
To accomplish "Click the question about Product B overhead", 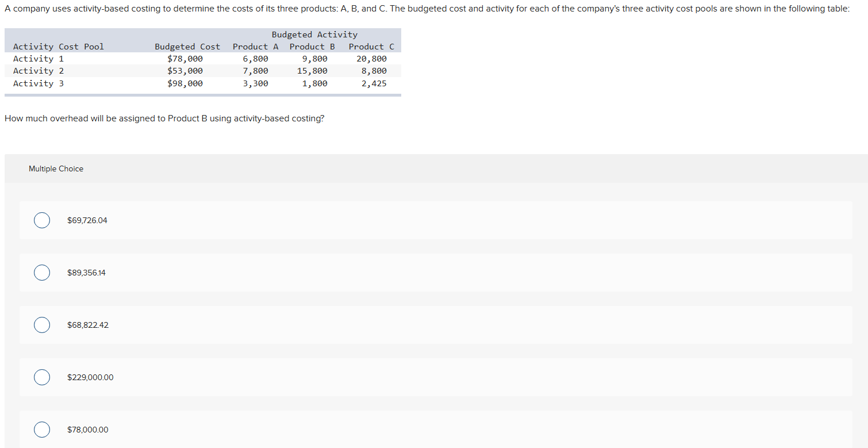I will [164, 118].
